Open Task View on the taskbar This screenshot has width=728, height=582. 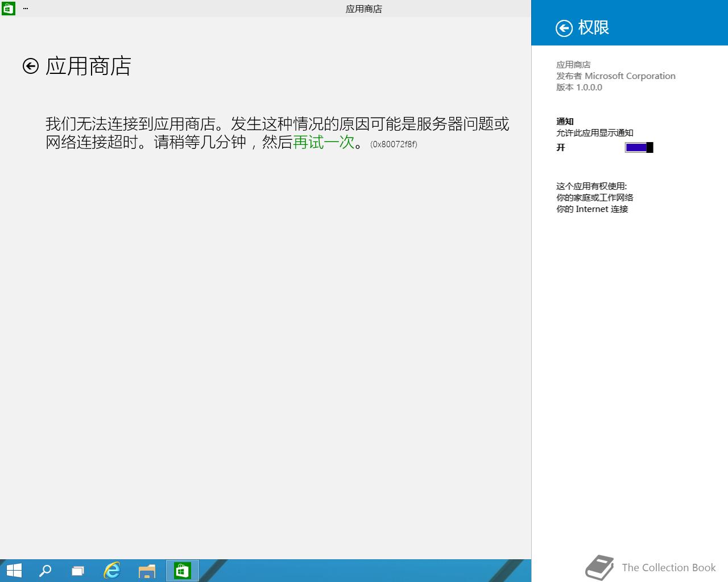coord(78,571)
